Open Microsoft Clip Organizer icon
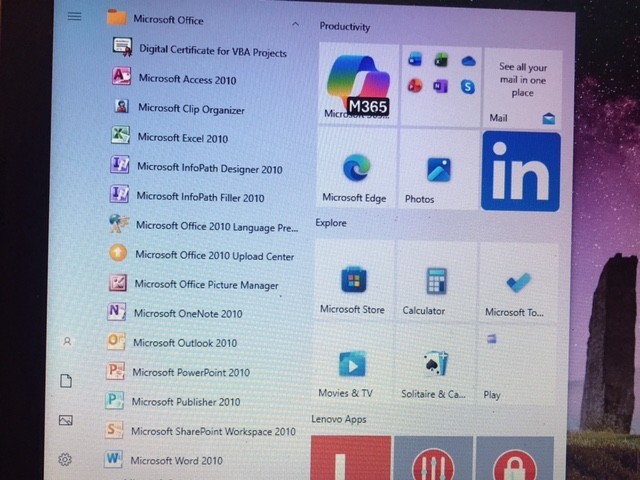640x480 pixels. pyautogui.click(x=121, y=106)
